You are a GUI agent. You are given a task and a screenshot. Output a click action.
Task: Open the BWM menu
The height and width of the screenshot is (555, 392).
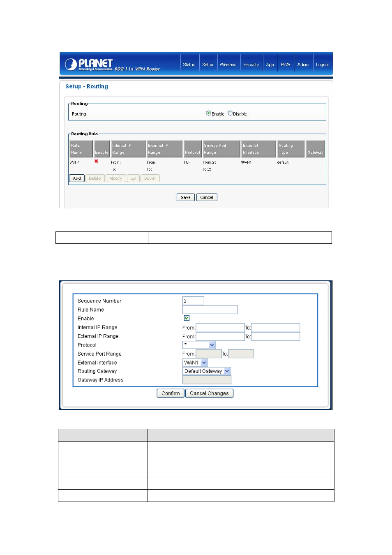pyautogui.click(x=286, y=65)
